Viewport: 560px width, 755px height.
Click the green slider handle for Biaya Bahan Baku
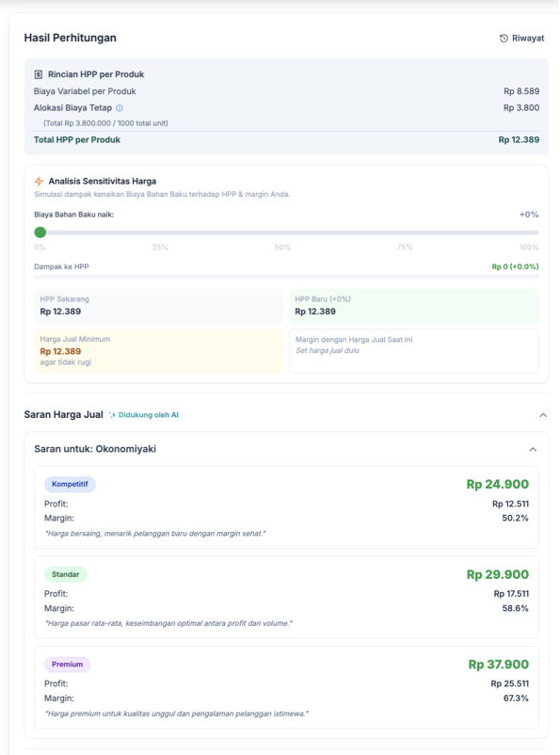click(40, 233)
